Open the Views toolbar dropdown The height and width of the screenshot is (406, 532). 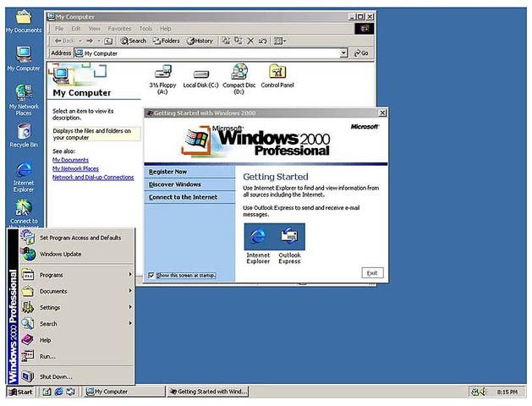click(280, 41)
